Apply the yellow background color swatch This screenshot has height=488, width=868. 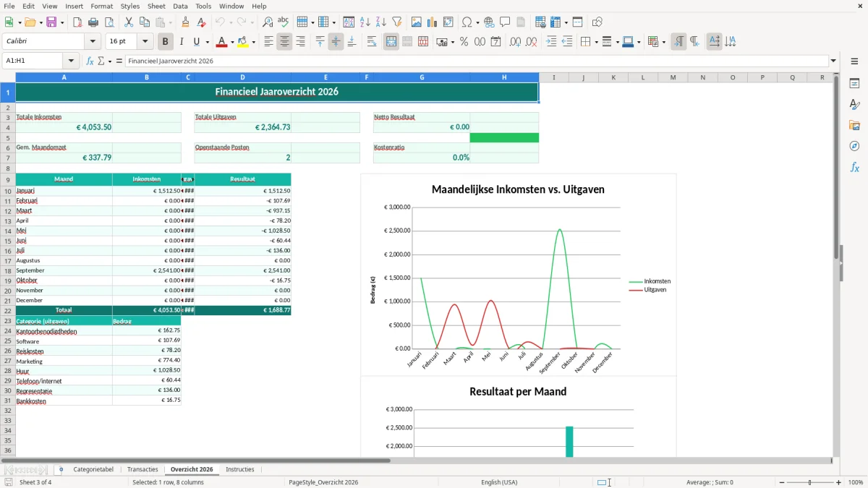(x=243, y=42)
